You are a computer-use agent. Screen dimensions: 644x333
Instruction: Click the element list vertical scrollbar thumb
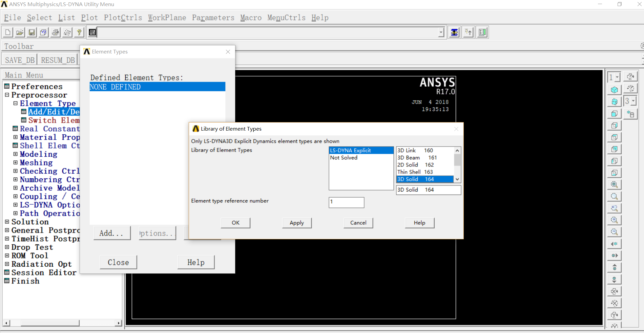click(x=457, y=160)
